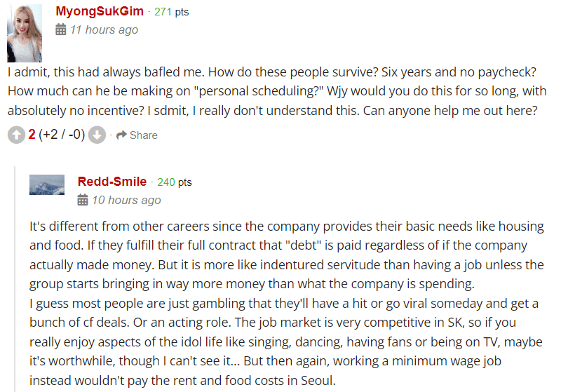The width and height of the screenshot is (561, 392).
Task: Open MyongSukGim's avatar picture
Action: coord(25,34)
